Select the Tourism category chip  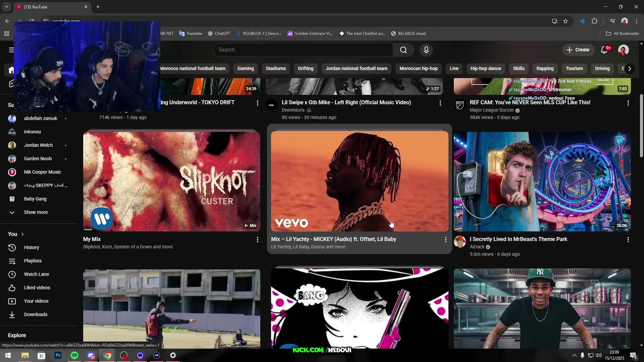(574, 68)
